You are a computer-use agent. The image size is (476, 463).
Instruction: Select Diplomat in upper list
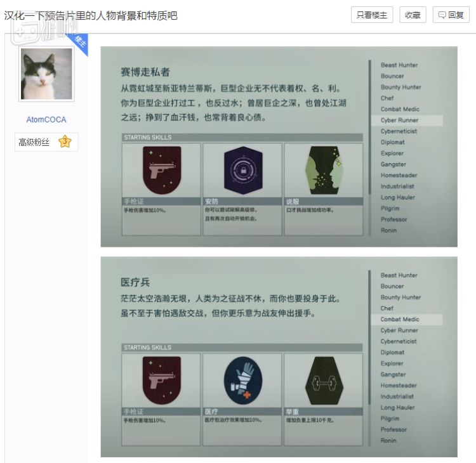pos(392,142)
